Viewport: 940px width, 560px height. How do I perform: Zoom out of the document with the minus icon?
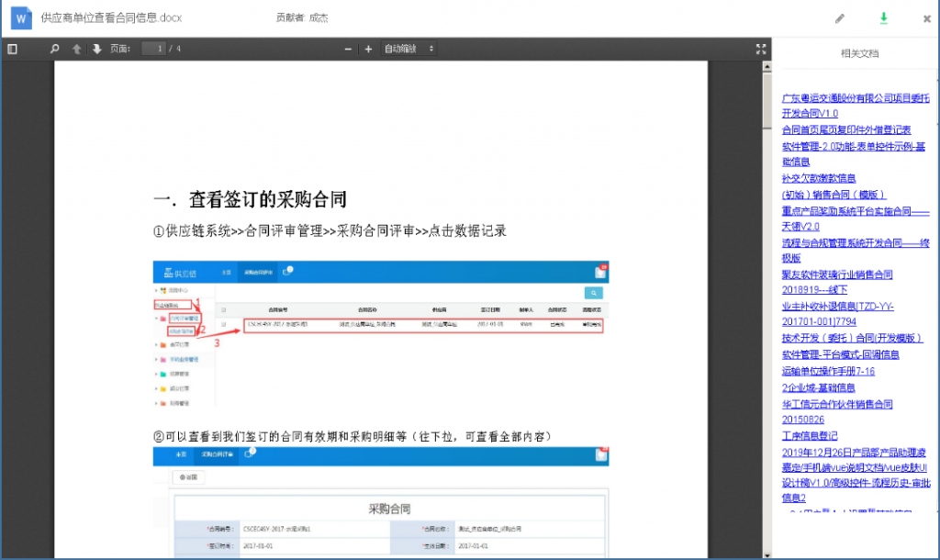(x=347, y=49)
